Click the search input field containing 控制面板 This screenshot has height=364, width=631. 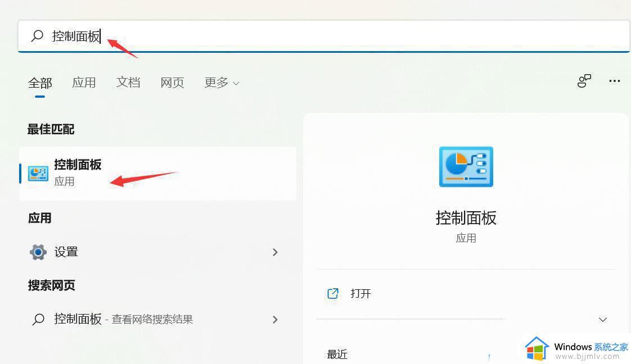click(x=323, y=36)
